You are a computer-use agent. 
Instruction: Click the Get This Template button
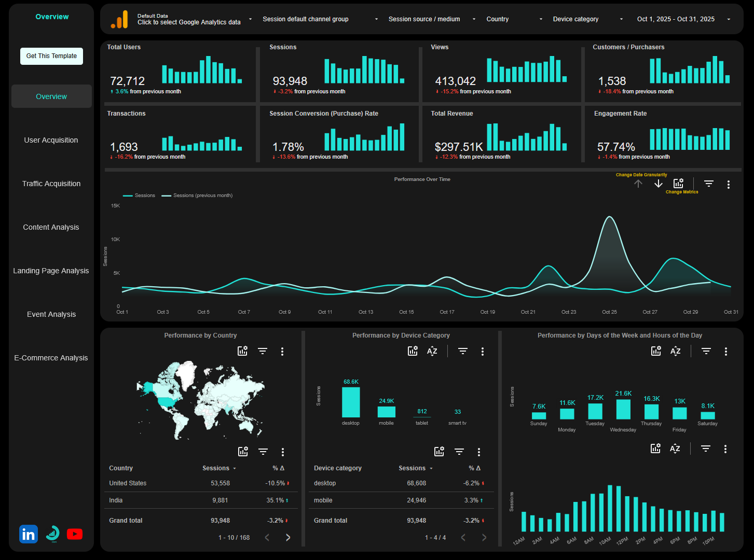point(51,56)
